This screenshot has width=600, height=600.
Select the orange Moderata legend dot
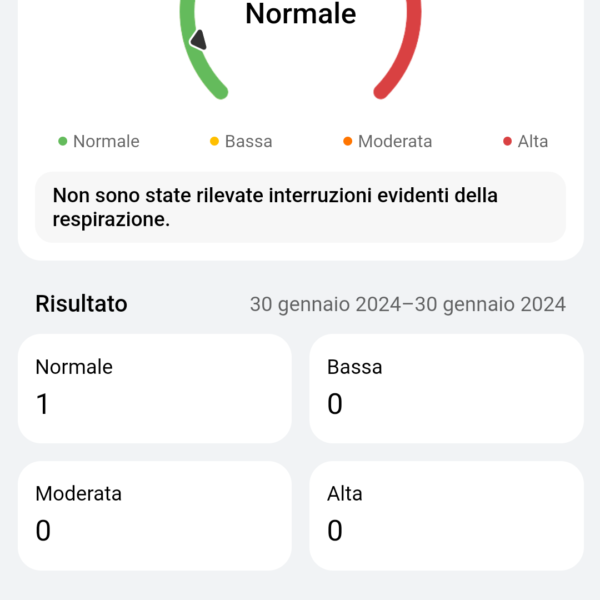pyautogui.click(x=347, y=141)
